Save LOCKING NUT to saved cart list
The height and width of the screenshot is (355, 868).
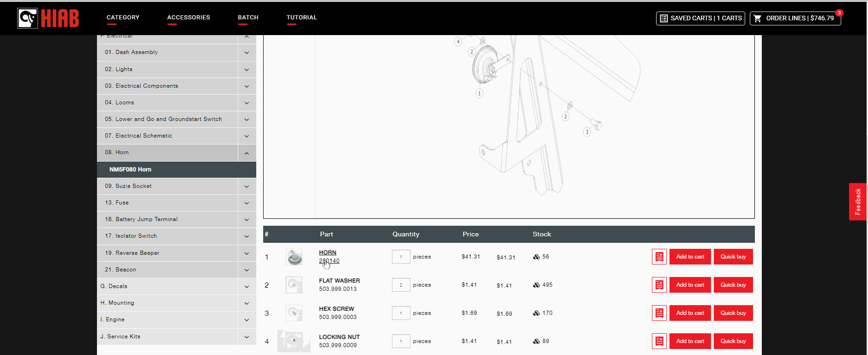659,341
